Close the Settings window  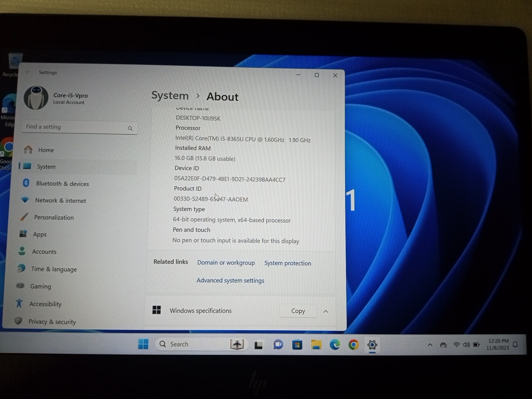coord(335,75)
